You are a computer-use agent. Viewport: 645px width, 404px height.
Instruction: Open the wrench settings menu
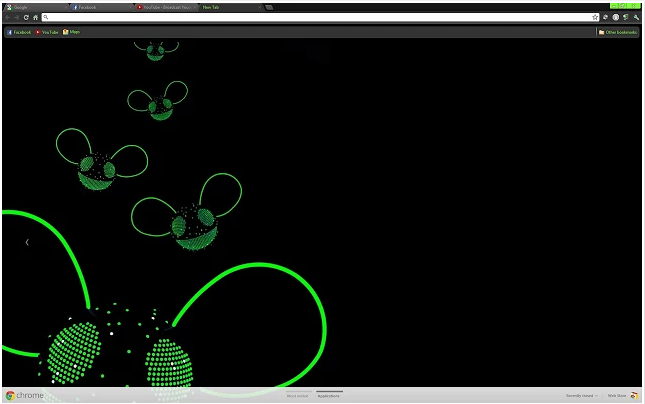[636, 17]
